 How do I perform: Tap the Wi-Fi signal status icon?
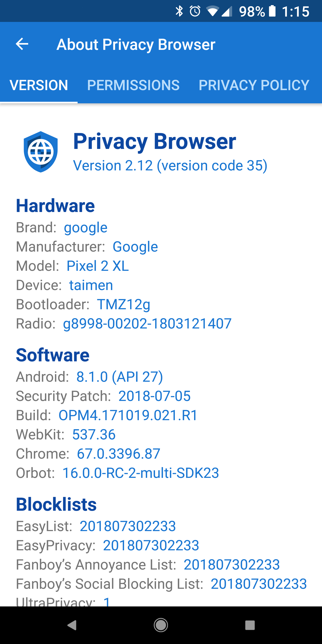point(212,11)
